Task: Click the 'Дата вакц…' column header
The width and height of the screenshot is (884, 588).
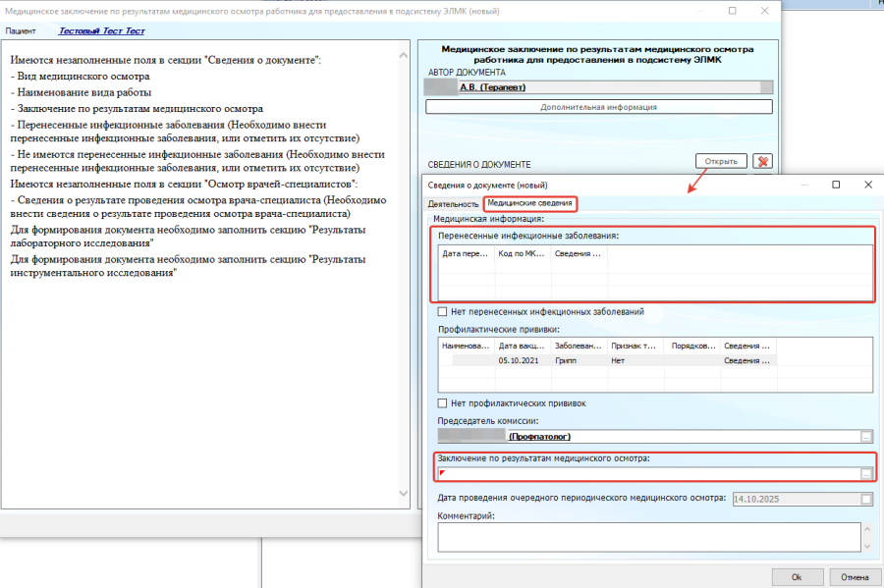Action: pyautogui.click(x=523, y=346)
